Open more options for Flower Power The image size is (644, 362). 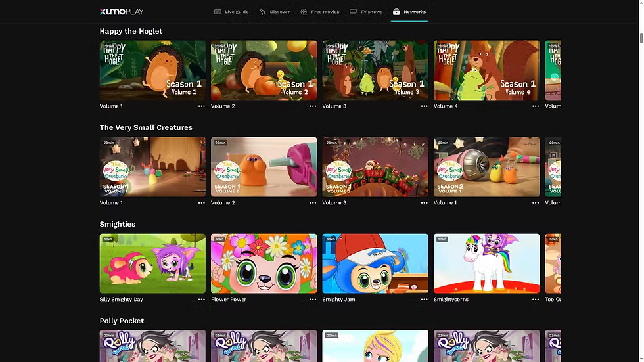point(313,300)
